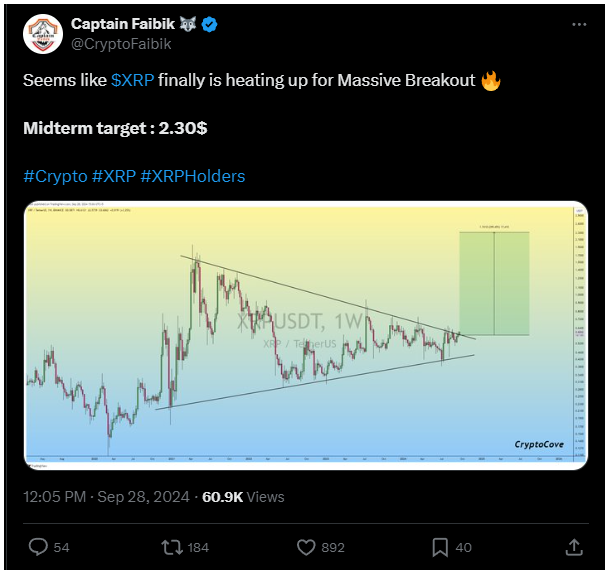Click the Captain Faibik display name
The height and width of the screenshot is (574, 609).
click(x=123, y=24)
